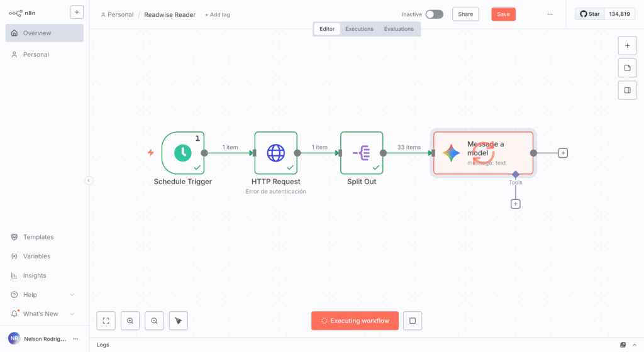Open Overview in the sidebar
The width and height of the screenshot is (644, 352).
(45, 33)
